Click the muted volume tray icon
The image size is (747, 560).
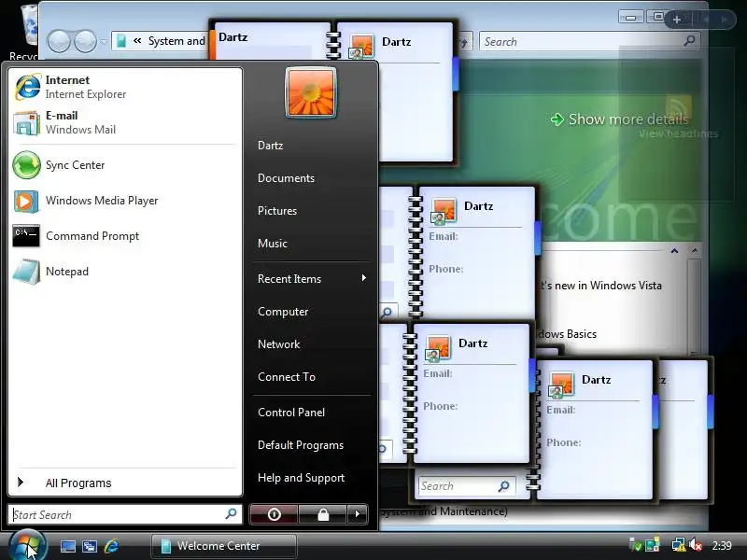[x=696, y=545]
